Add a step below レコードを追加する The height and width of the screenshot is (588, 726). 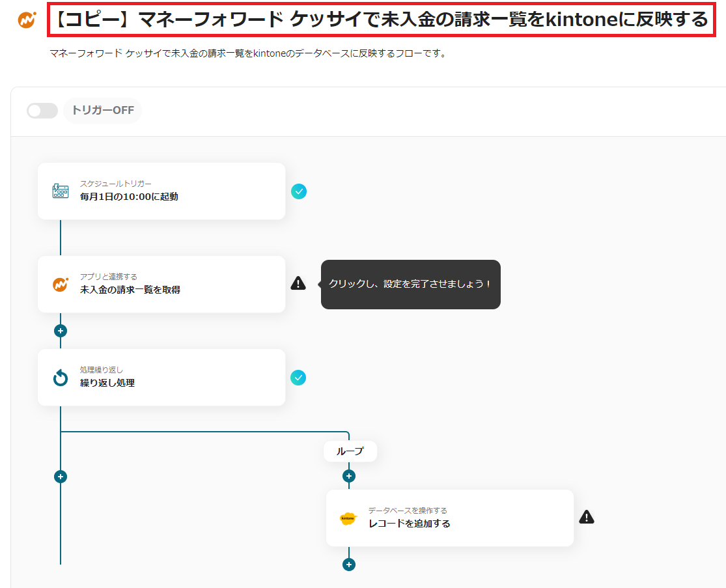pyautogui.click(x=349, y=565)
